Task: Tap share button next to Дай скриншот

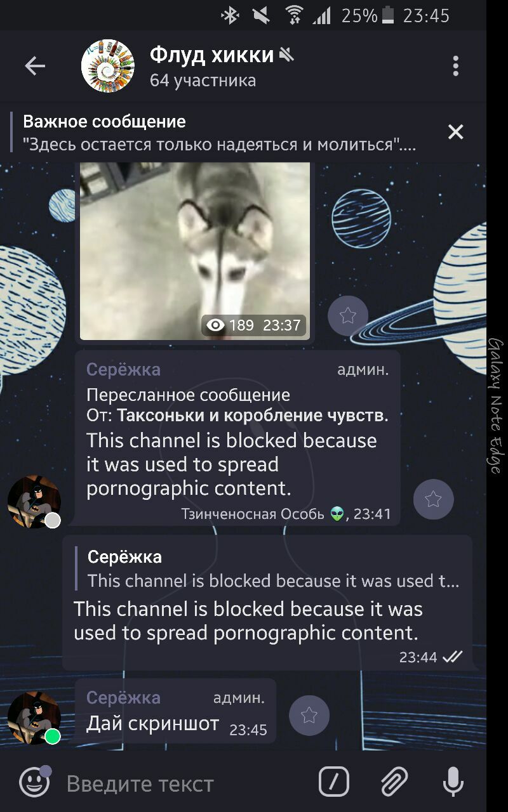Action: (x=309, y=716)
